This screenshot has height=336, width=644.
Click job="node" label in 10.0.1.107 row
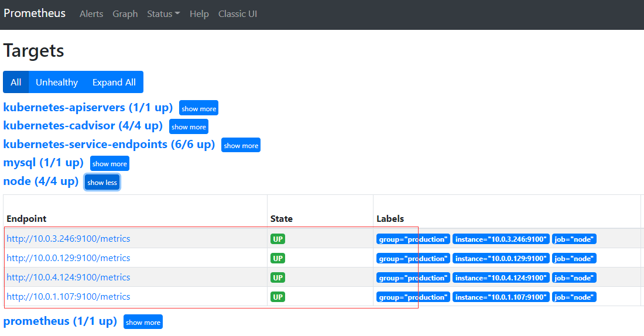click(574, 297)
